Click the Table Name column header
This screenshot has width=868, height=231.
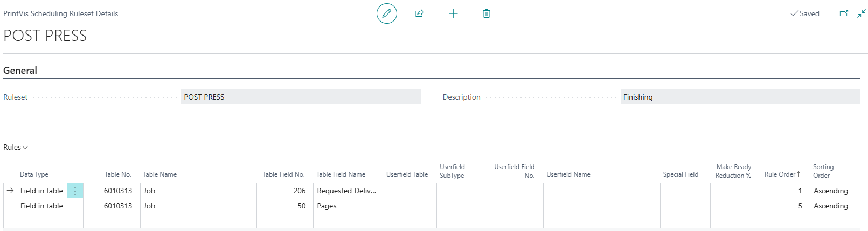coord(160,174)
